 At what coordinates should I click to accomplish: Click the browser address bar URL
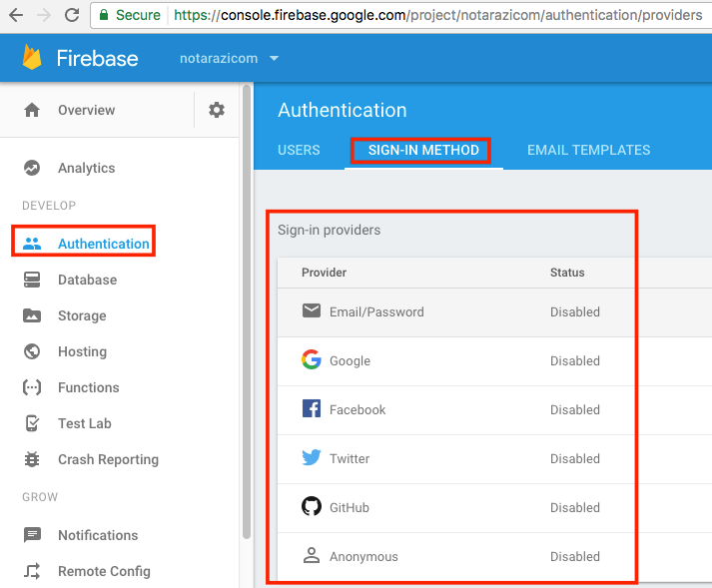[x=437, y=15]
